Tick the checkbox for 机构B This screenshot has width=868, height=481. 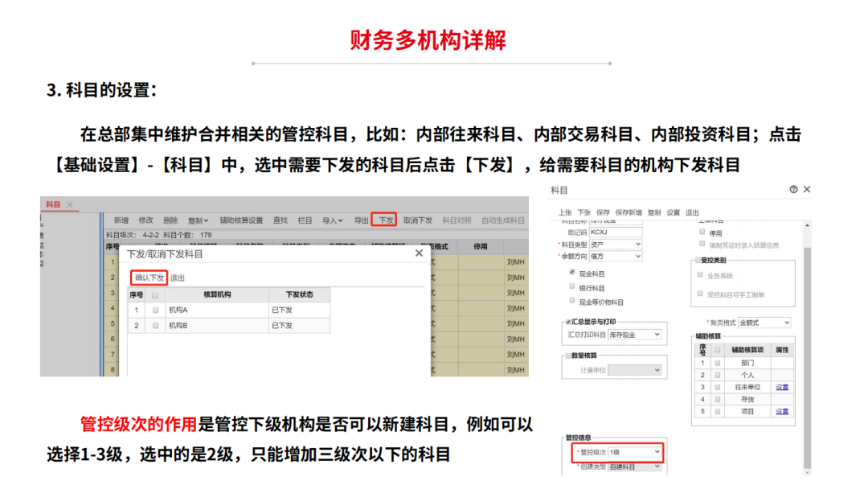coord(155,326)
